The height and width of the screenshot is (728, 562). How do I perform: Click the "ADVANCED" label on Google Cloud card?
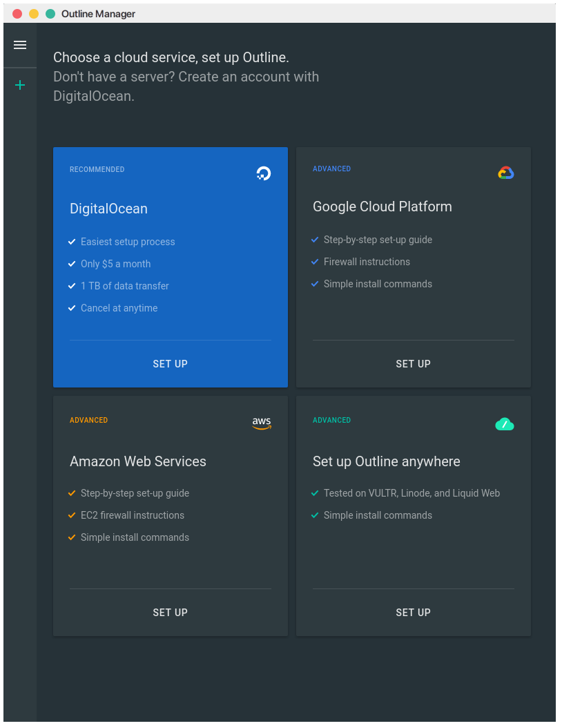click(332, 169)
